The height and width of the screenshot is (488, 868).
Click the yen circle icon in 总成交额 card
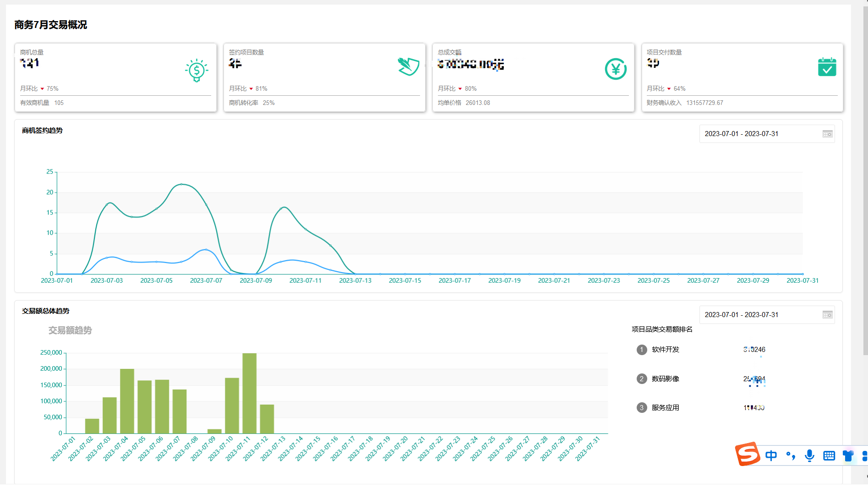(x=616, y=69)
